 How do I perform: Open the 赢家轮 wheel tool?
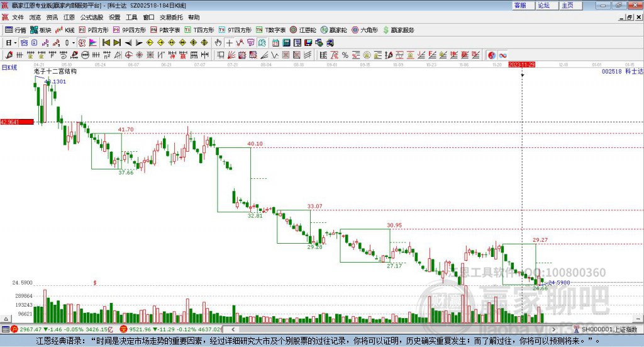(333, 30)
